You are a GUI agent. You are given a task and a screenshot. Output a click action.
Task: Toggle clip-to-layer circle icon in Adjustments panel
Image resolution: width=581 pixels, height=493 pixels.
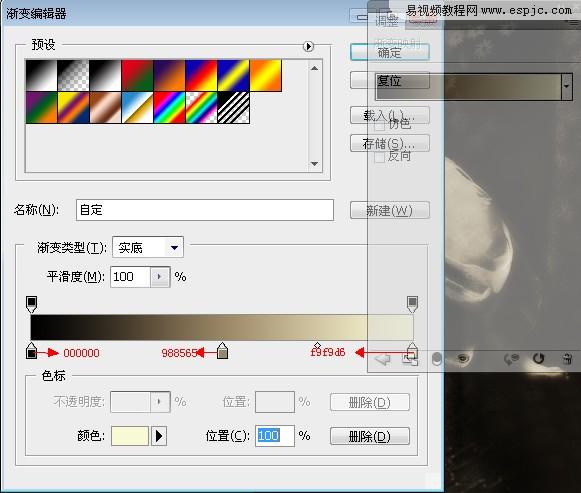[x=437, y=359]
